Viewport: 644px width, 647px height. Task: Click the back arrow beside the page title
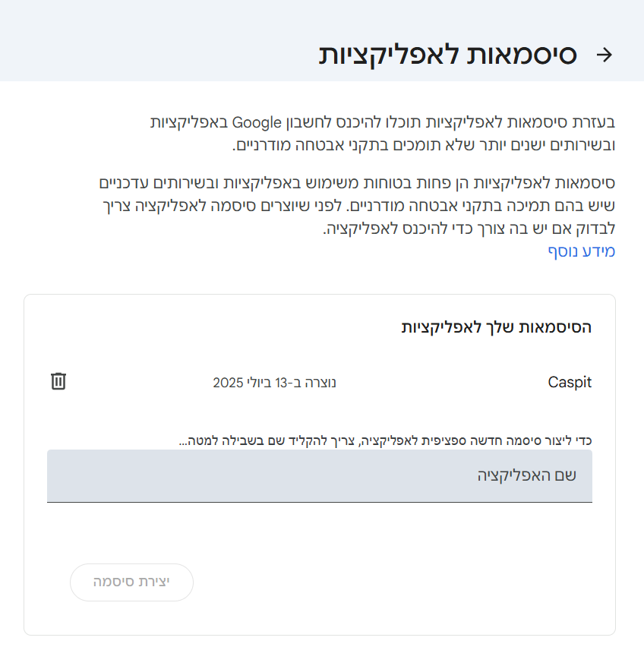[604, 55]
